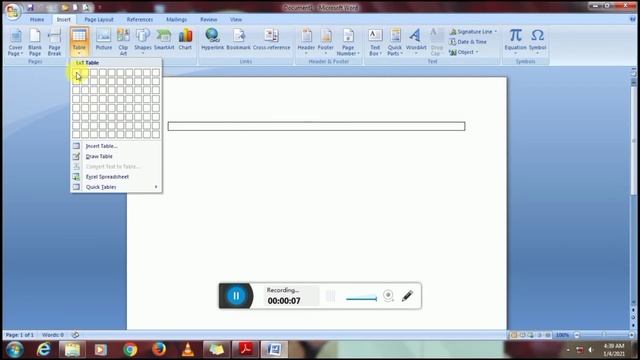Image resolution: width=640 pixels, height=360 pixels.
Task: Insert a Text Box
Action: (x=375, y=42)
